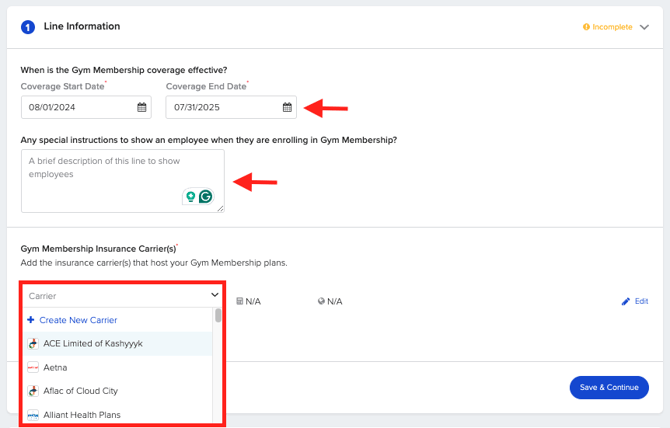
Task: Click the plus icon for Create New Carrier
Action: click(31, 320)
